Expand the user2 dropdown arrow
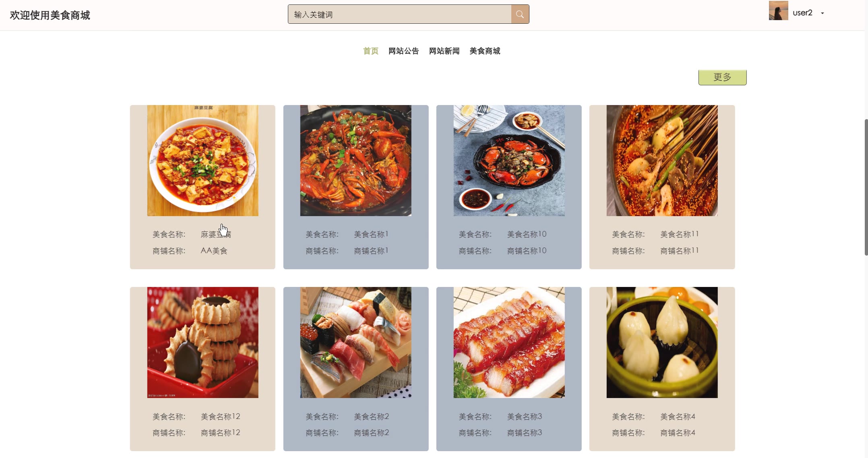 point(823,13)
